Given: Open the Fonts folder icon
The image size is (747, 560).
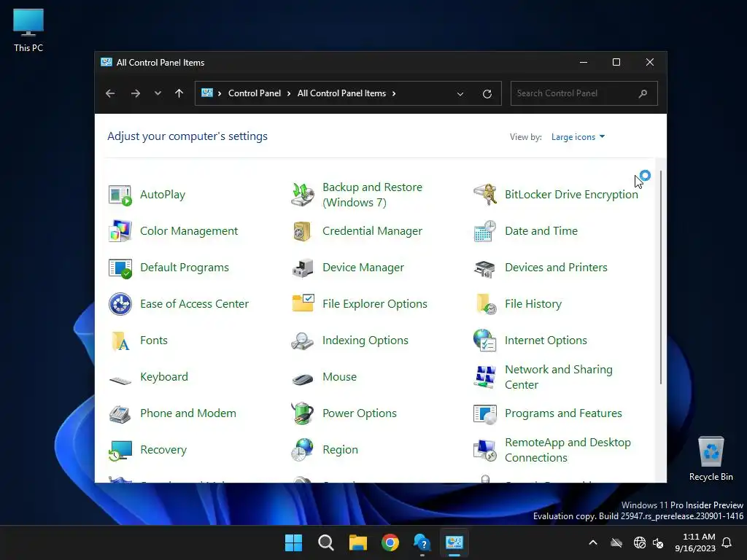Looking at the screenshot, I should click(x=120, y=341).
